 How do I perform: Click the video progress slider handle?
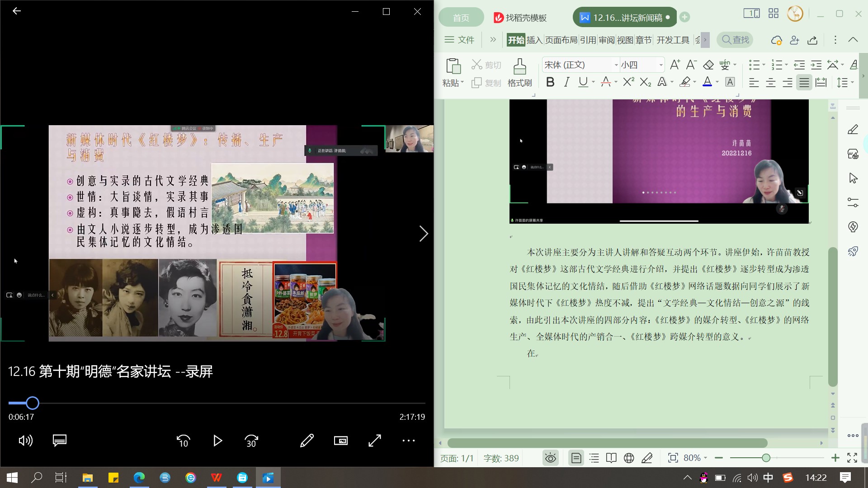tap(32, 403)
